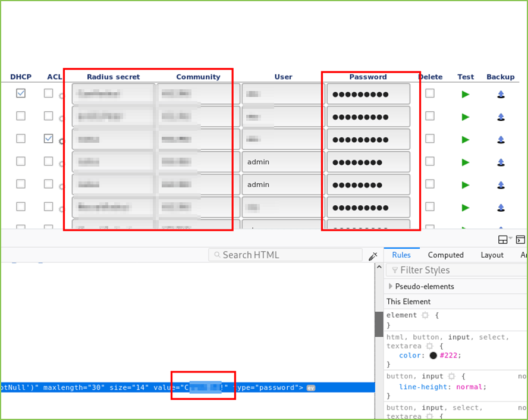Viewport: 528px width, 420px height.
Task: Click the eyedropper color picker icon in inspector
Action: pyautogui.click(x=373, y=256)
